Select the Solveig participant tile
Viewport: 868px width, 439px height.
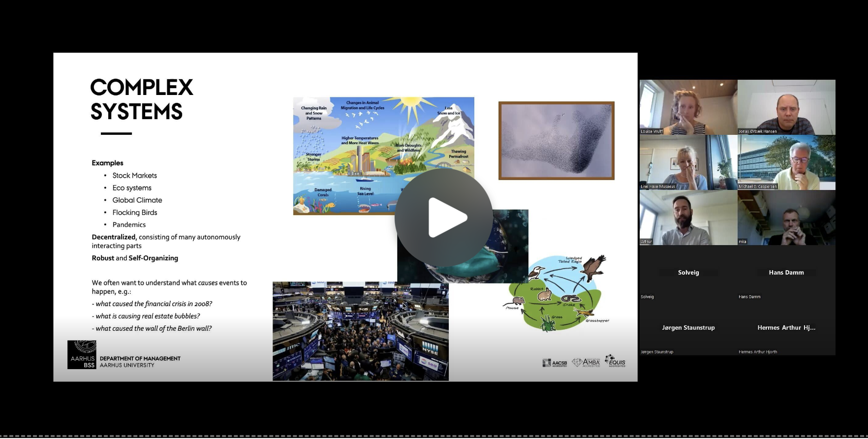tap(688, 273)
